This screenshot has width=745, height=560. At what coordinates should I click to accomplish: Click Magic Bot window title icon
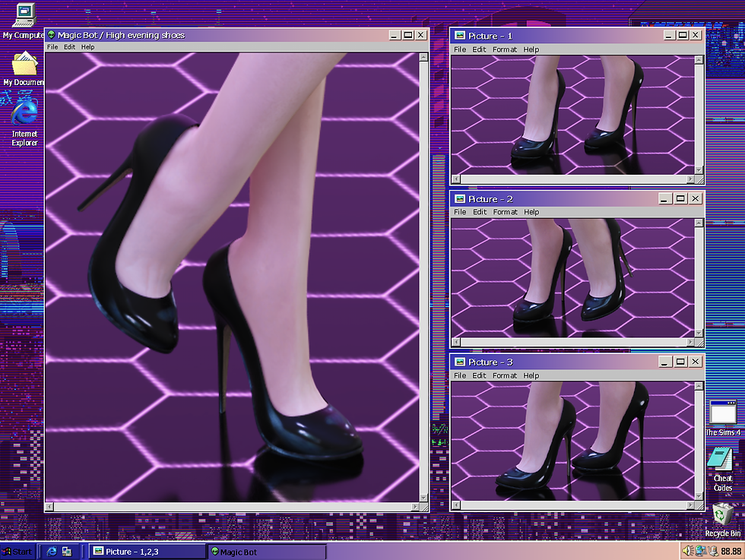point(52,35)
